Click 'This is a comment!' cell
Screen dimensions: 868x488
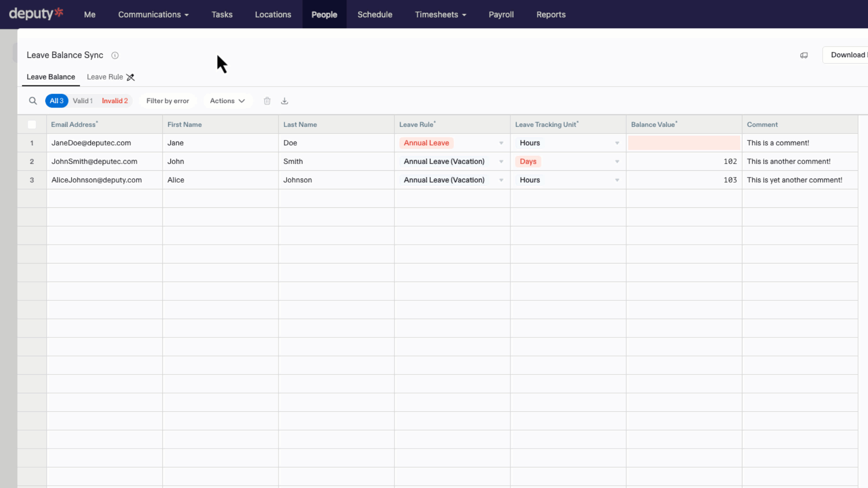[x=800, y=143]
